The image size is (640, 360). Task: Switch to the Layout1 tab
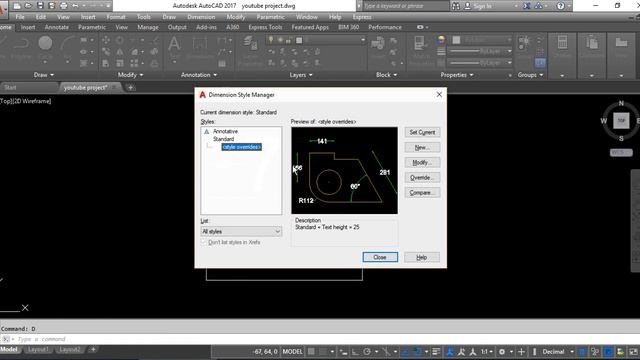coord(38,350)
